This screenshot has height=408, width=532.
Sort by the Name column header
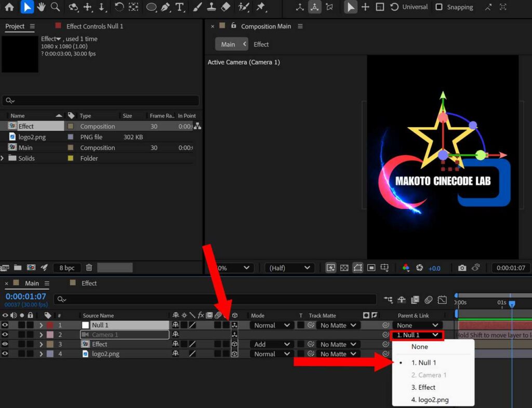[17, 116]
